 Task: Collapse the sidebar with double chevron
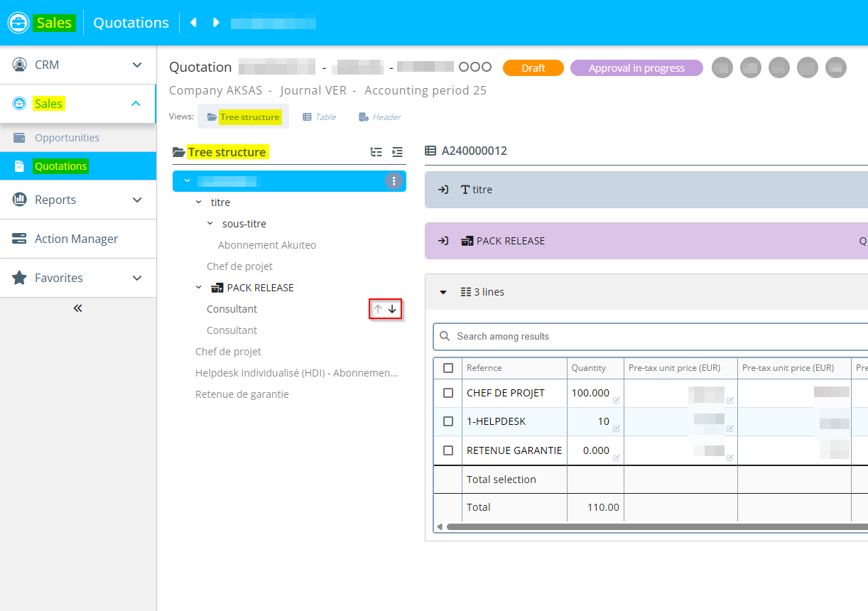[x=78, y=308]
